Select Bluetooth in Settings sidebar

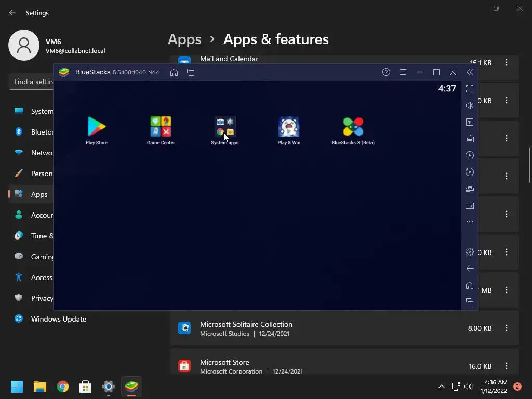point(31,132)
